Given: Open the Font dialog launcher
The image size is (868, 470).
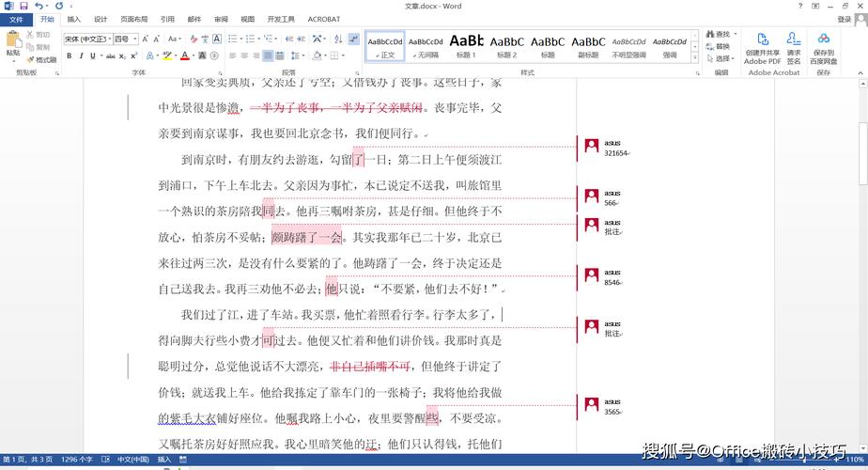Looking at the screenshot, I should point(221,72).
